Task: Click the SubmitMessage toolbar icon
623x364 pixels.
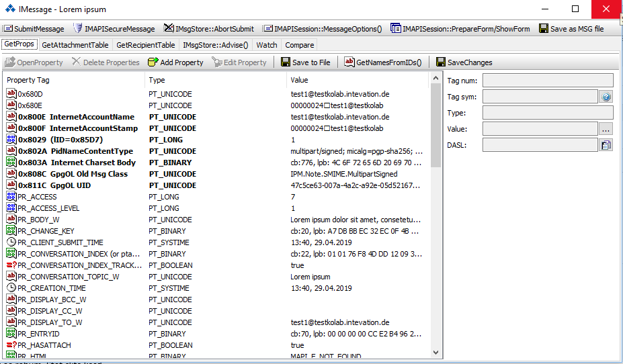Action: tap(7, 29)
